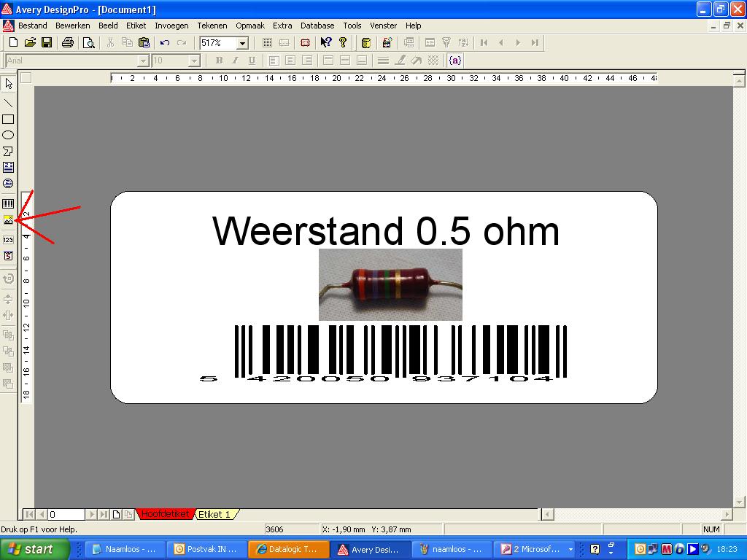Select the barcode object on label
Viewport: 747px width, 560px height.
(x=384, y=354)
